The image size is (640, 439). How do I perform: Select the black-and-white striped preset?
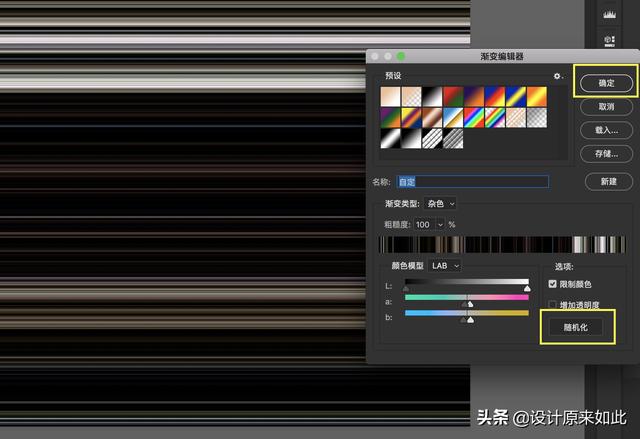click(x=432, y=138)
